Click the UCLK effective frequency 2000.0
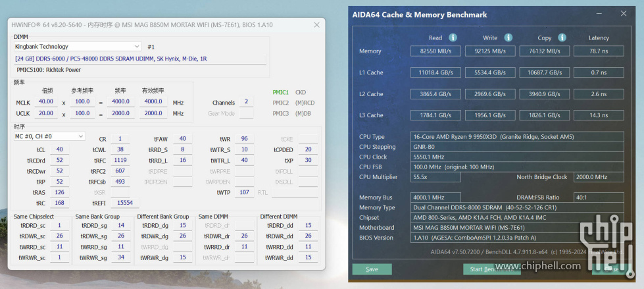 (x=153, y=113)
